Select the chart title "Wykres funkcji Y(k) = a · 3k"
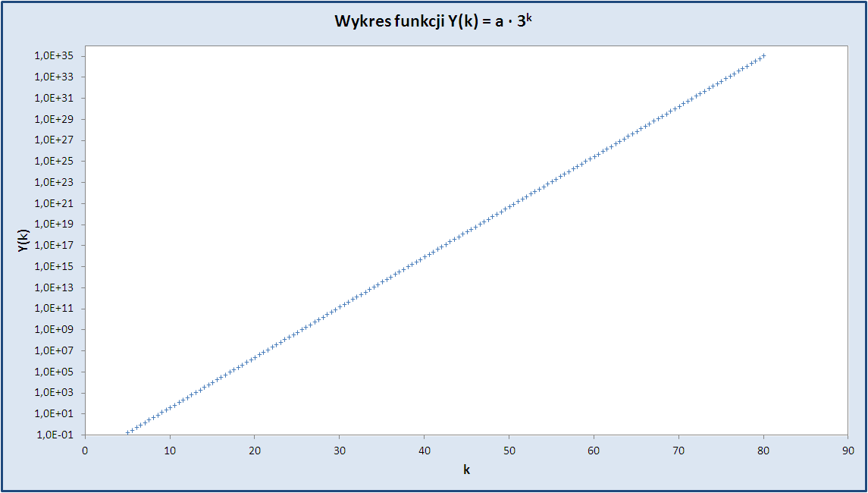Image resolution: width=868 pixels, height=493 pixels. [x=434, y=21]
